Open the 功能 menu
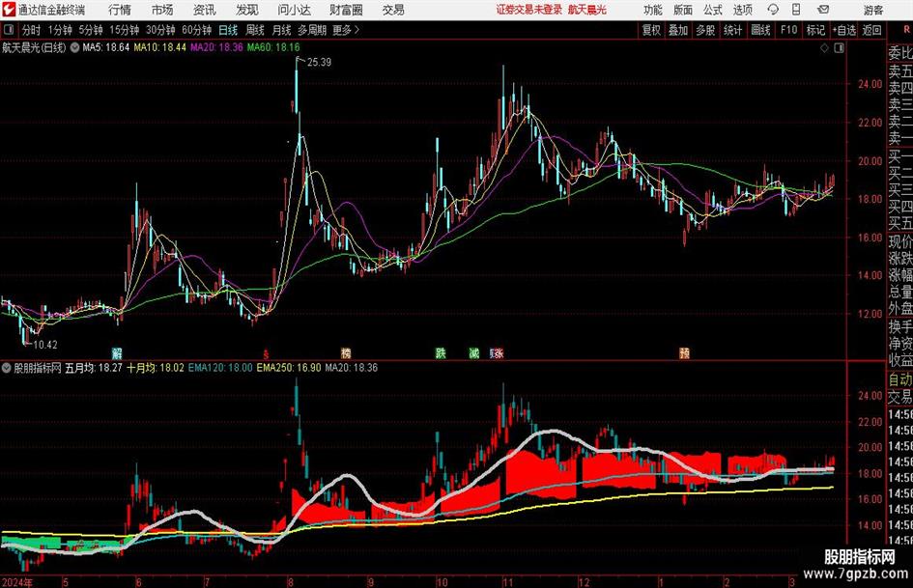Screen dimensions: 913x588 pyautogui.click(x=653, y=10)
